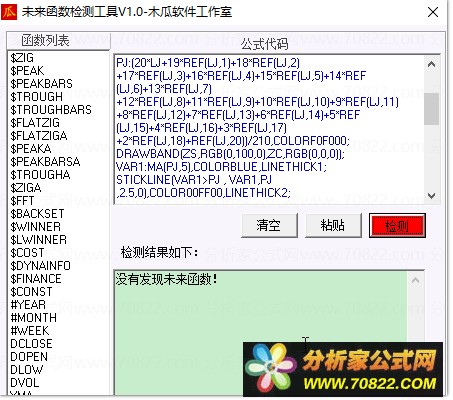Screen dimensions: 453x400
Task: Select $TROUGHBARS in the function list
Action: click(x=51, y=110)
